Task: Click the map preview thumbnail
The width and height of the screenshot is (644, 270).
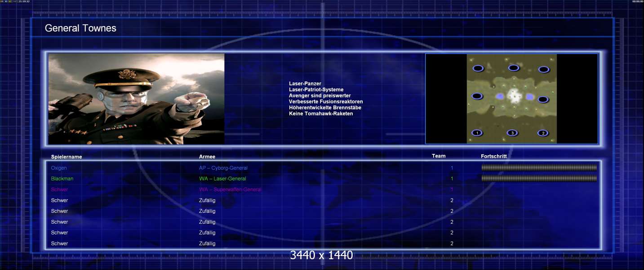Action: pyautogui.click(x=511, y=99)
